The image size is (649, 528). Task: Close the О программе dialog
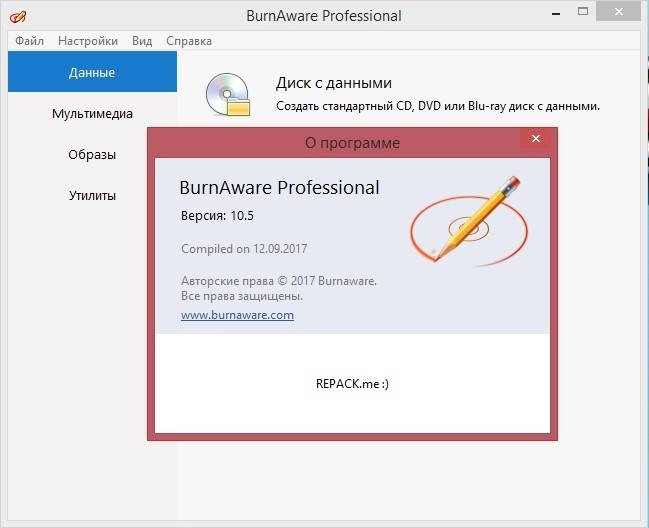[x=536, y=139]
